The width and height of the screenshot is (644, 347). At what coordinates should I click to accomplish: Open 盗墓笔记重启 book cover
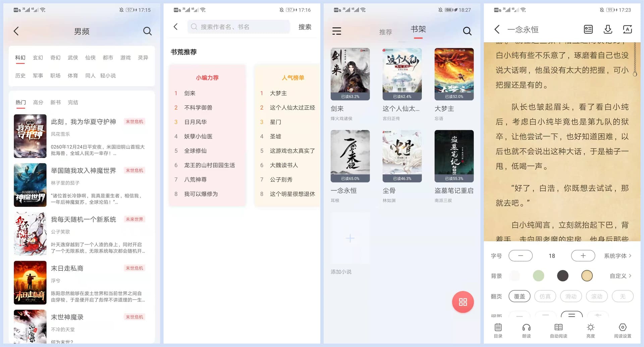(454, 156)
